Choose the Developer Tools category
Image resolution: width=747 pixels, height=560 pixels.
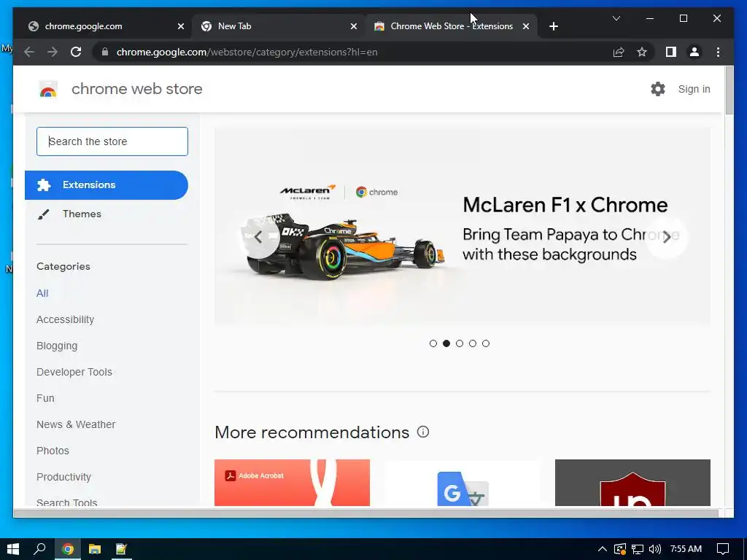click(x=74, y=372)
